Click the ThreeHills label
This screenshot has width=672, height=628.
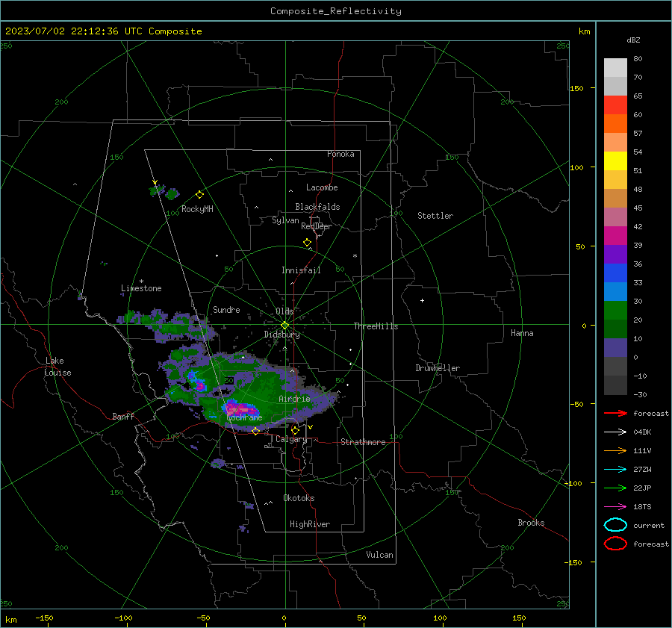[376, 326]
